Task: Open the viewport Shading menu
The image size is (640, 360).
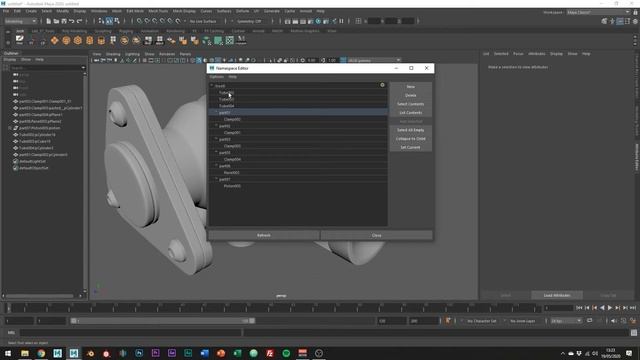Action: pyautogui.click(x=113, y=54)
